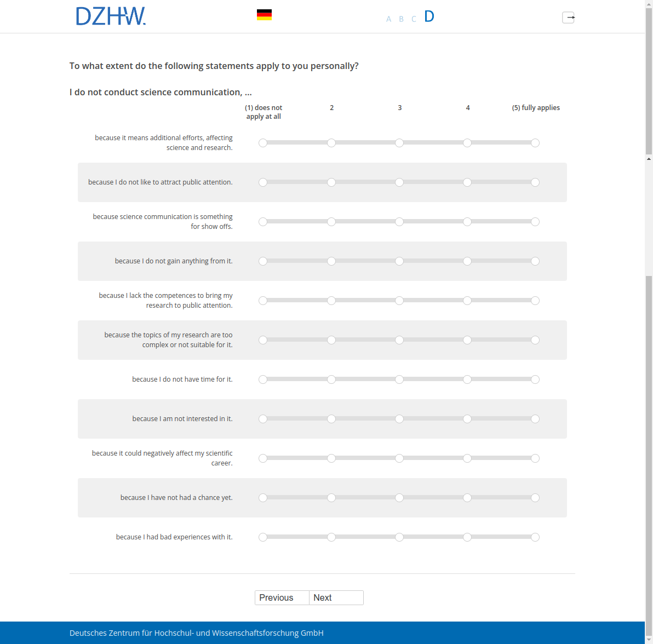Select font size B
This screenshot has height=644, width=653.
coord(401,19)
